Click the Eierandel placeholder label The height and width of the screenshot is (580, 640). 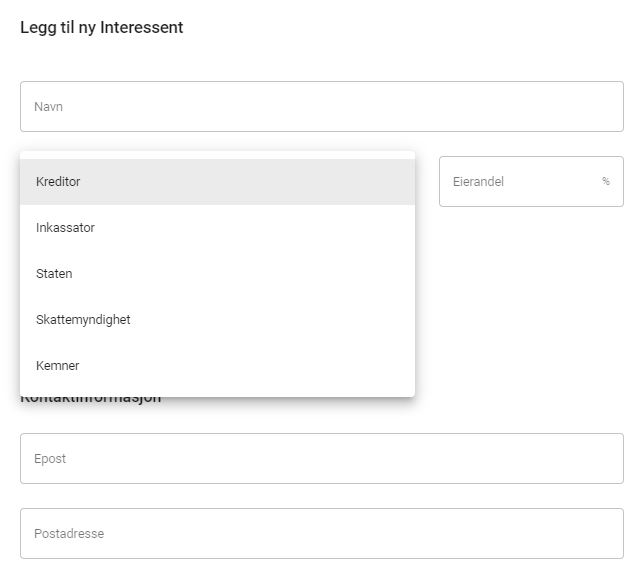[478, 182]
